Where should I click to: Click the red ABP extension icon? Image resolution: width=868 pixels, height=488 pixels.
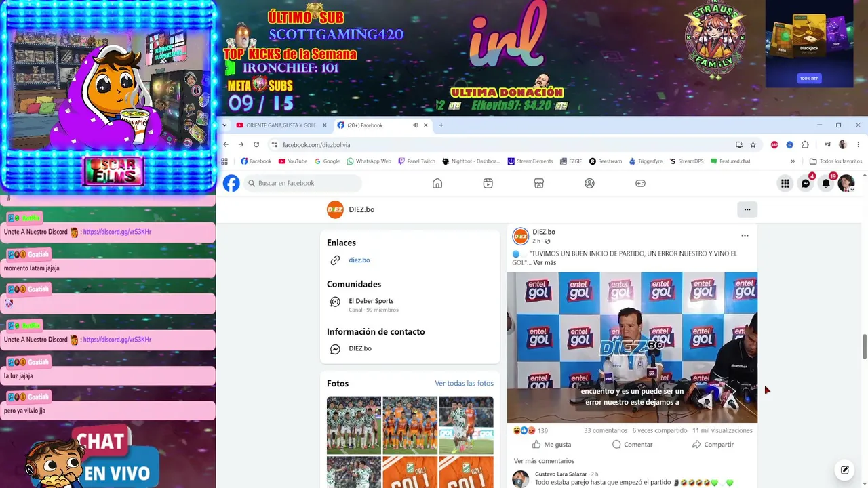[x=774, y=144]
